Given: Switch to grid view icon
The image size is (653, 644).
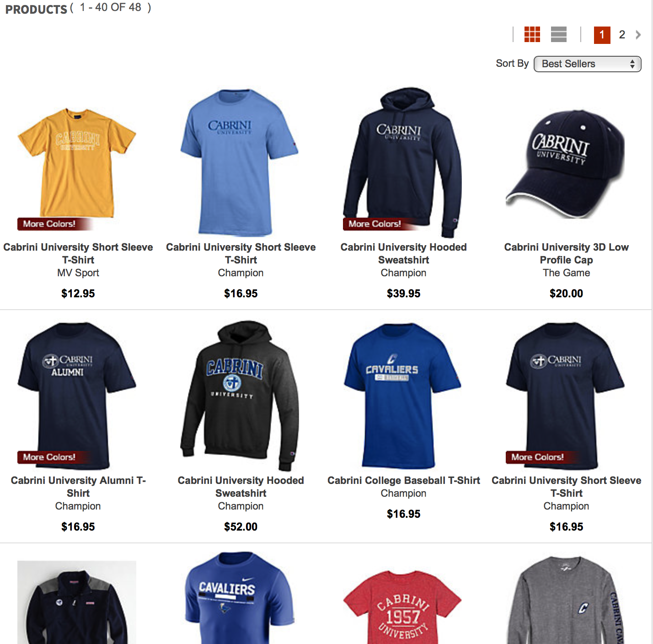Looking at the screenshot, I should [532, 34].
